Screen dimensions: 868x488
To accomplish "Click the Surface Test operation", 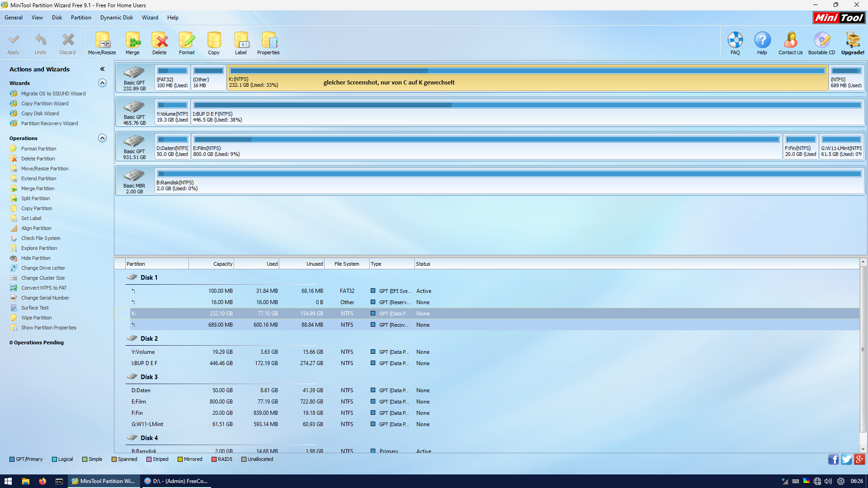I will (35, 308).
